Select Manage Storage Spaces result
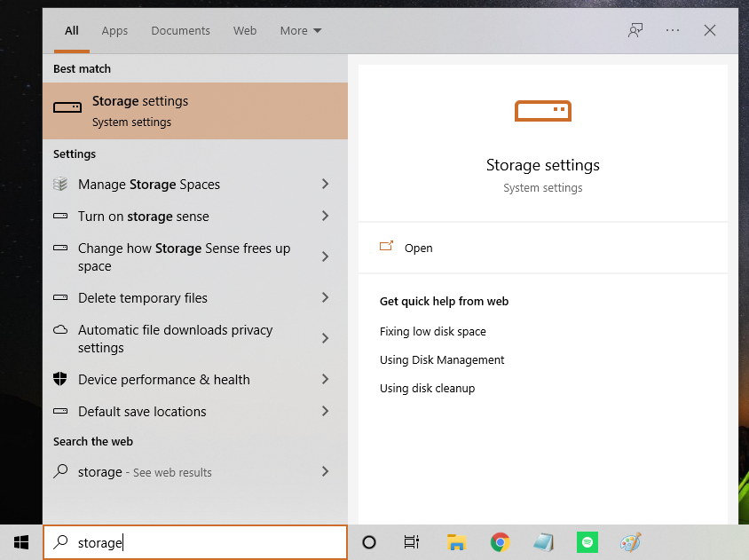 click(x=195, y=185)
